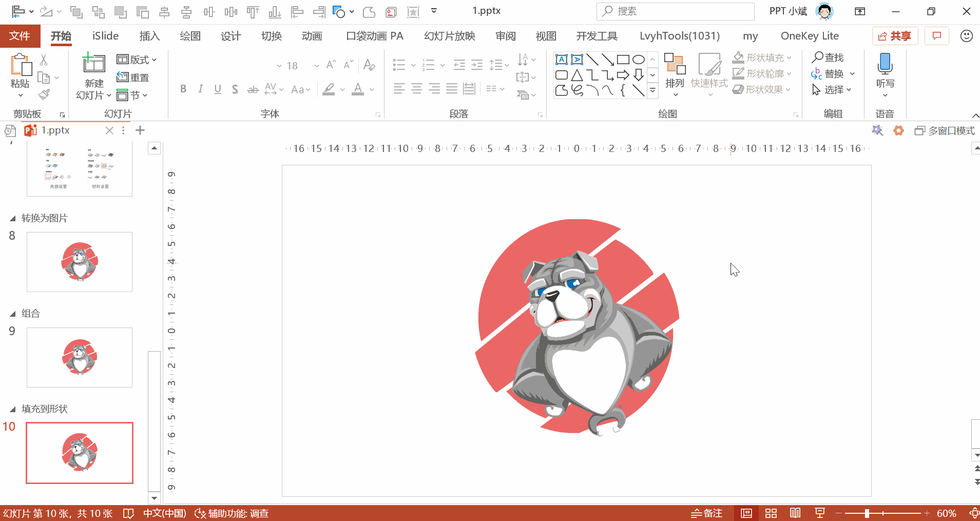
Task: Select the Triangle shape in gallery
Action: pyautogui.click(x=577, y=75)
